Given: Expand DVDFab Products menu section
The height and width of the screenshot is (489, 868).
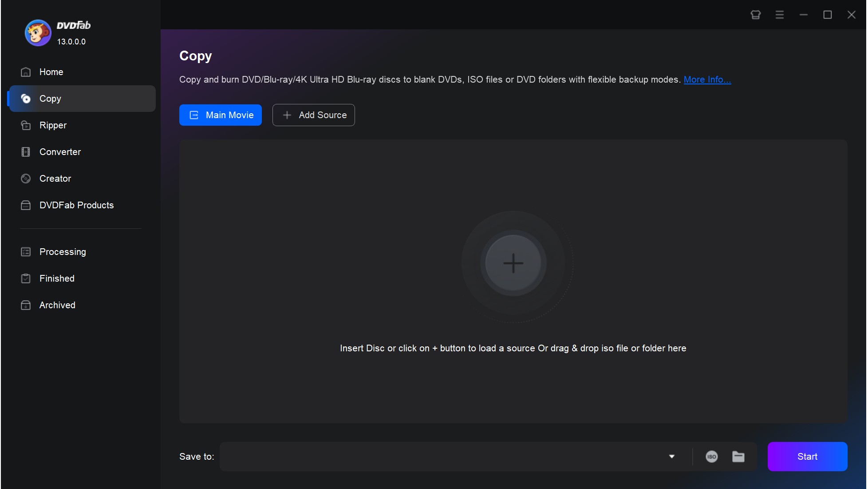Looking at the screenshot, I should coord(76,205).
